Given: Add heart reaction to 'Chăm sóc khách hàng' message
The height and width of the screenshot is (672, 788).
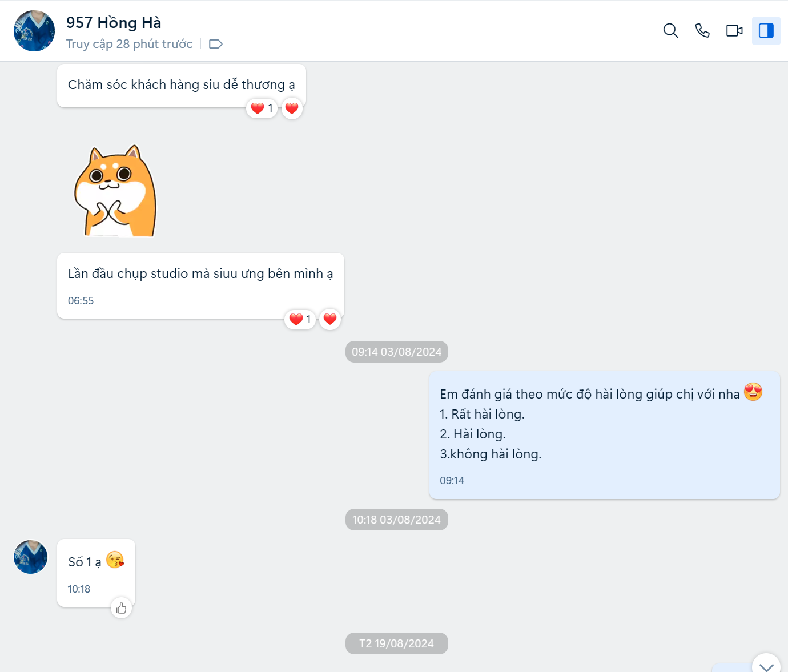Looking at the screenshot, I should click(292, 108).
